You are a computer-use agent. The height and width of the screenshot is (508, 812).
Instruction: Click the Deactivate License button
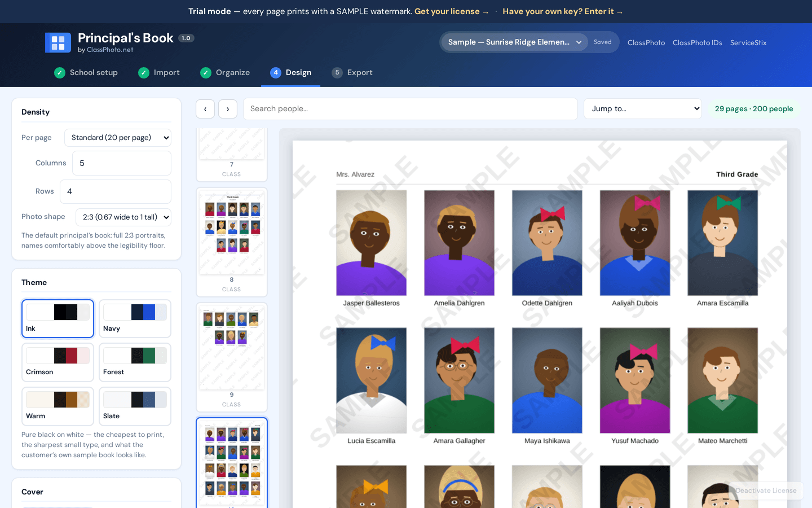[766, 491]
